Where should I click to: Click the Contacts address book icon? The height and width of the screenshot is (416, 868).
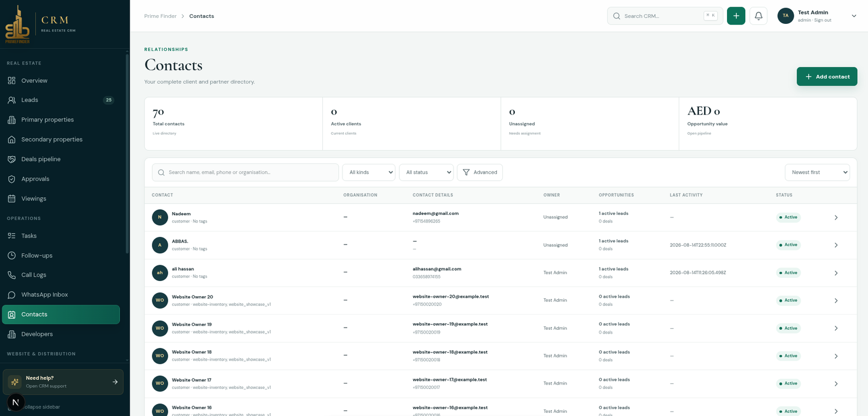(x=11, y=315)
